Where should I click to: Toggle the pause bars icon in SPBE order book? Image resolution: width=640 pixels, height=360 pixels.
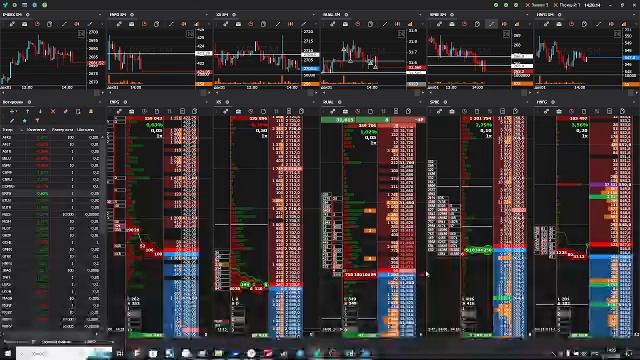(x=490, y=111)
